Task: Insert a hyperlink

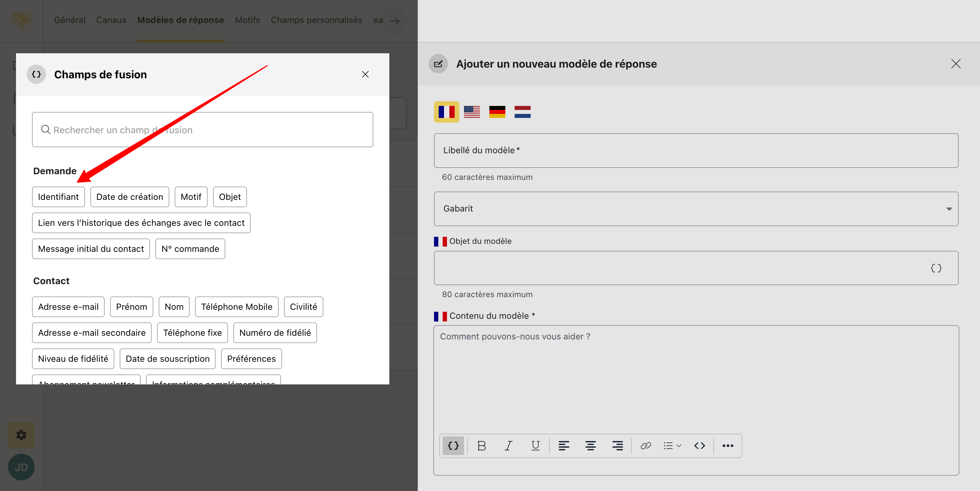Action: [646, 446]
